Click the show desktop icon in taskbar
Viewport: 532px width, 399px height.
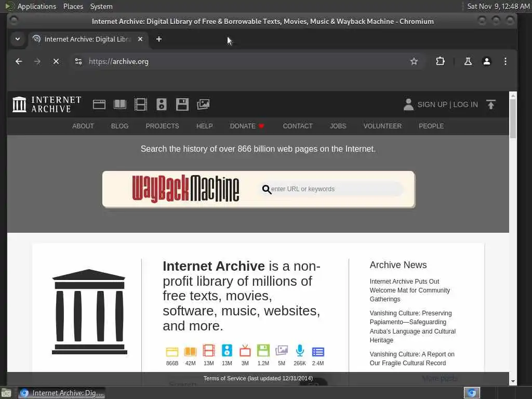point(6,393)
